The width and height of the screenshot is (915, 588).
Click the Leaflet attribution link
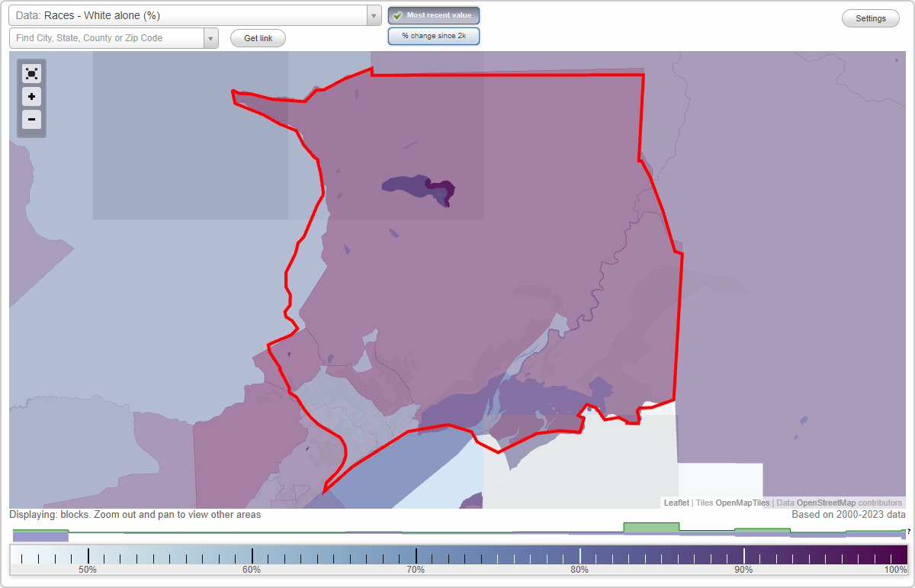pyautogui.click(x=676, y=503)
